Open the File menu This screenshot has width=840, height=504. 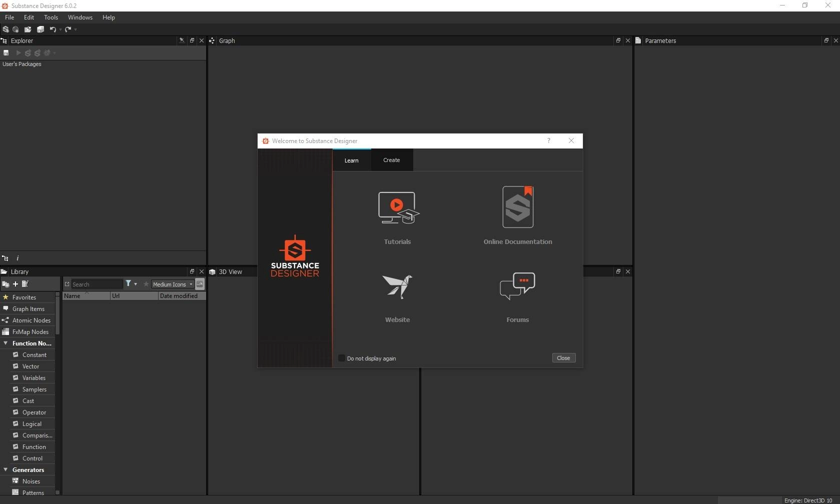tap(10, 17)
